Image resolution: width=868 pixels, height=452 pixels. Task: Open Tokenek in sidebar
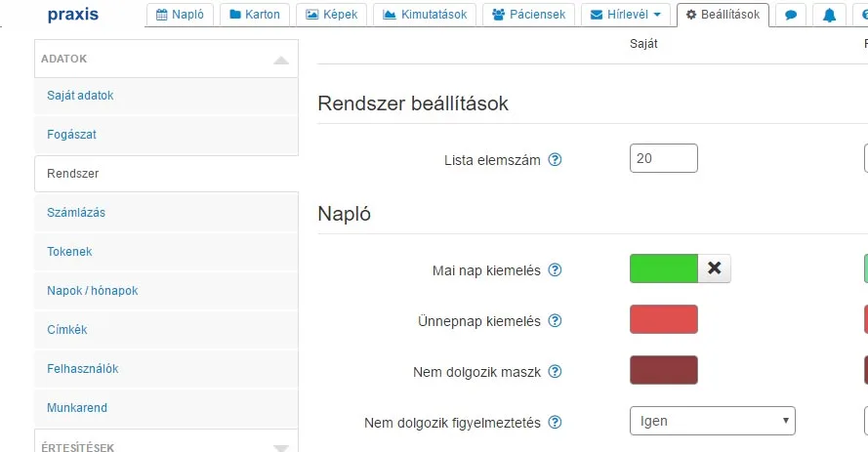(166, 252)
